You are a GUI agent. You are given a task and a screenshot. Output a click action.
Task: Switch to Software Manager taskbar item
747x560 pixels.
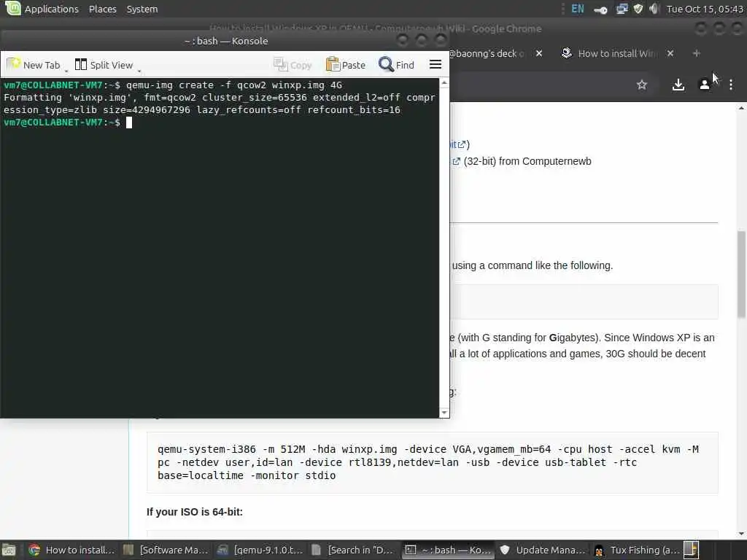coord(166,550)
